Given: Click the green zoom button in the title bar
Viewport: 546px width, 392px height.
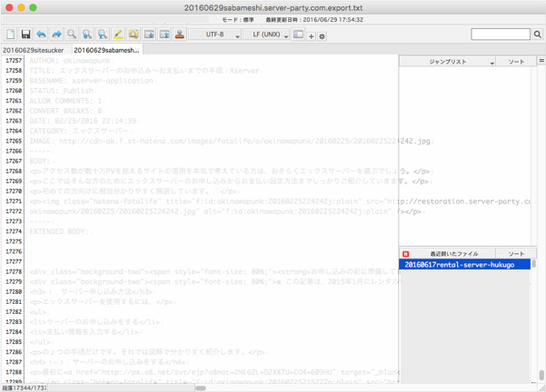Looking at the screenshot, I should (x=33, y=7).
